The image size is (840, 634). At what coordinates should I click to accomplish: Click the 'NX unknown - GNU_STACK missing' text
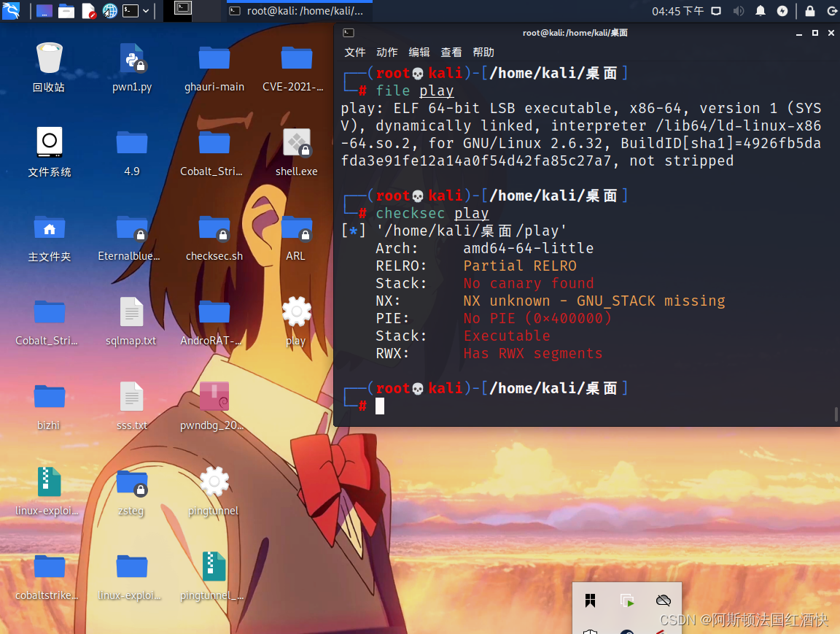coord(595,301)
